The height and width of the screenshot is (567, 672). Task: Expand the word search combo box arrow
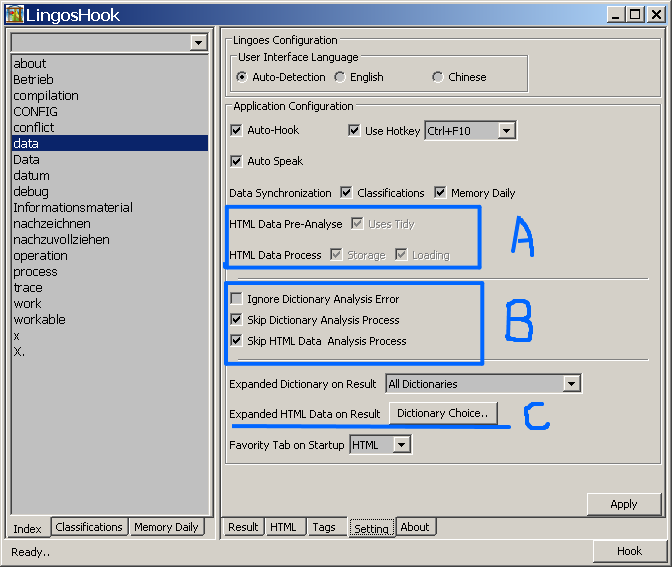[198, 42]
